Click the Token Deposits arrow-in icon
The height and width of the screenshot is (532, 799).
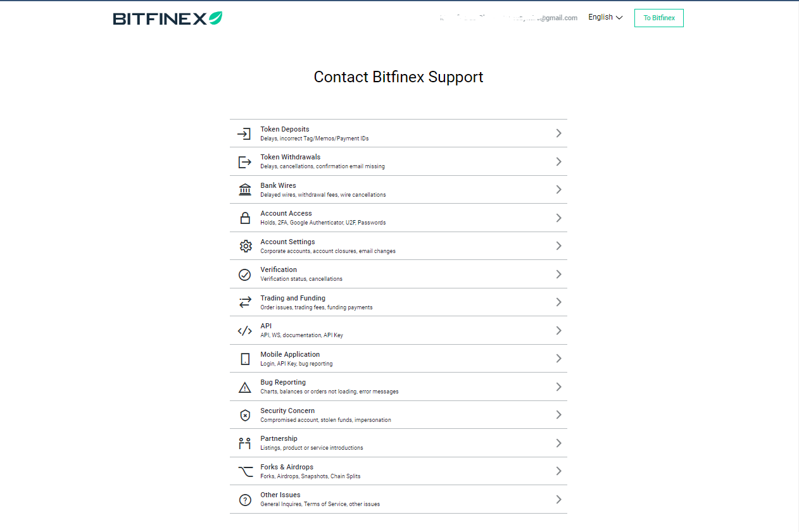pyautogui.click(x=244, y=133)
